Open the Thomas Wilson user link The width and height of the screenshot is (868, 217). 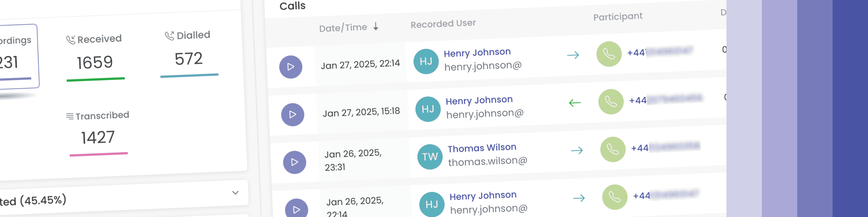(x=482, y=148)
